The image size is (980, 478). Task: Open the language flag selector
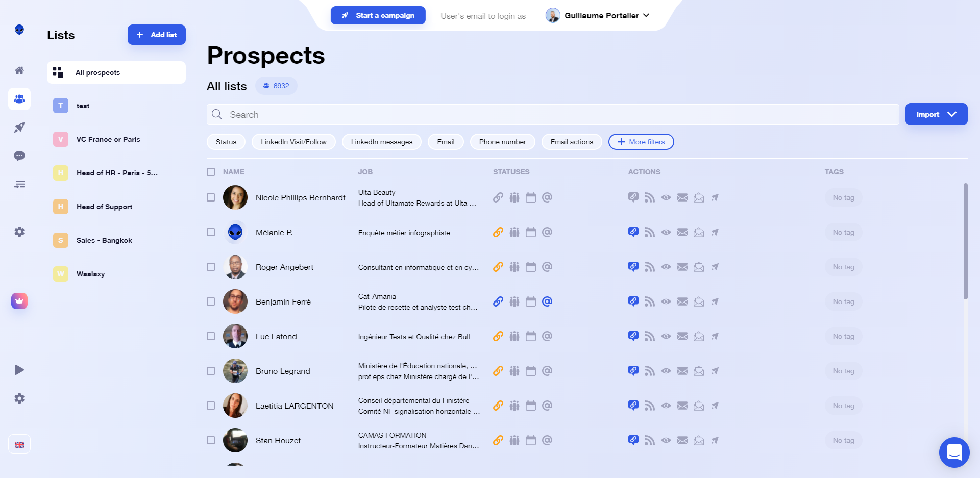[19, 444]
